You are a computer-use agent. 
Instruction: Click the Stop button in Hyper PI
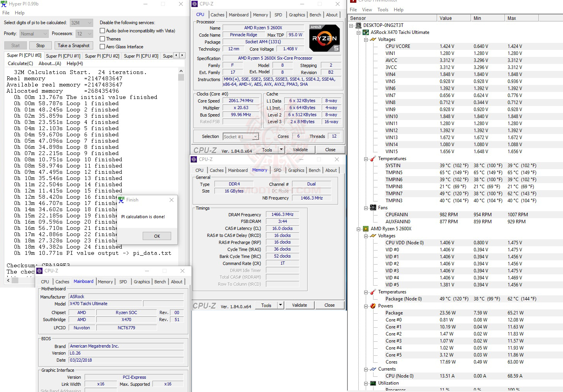(x=41, y=46)
